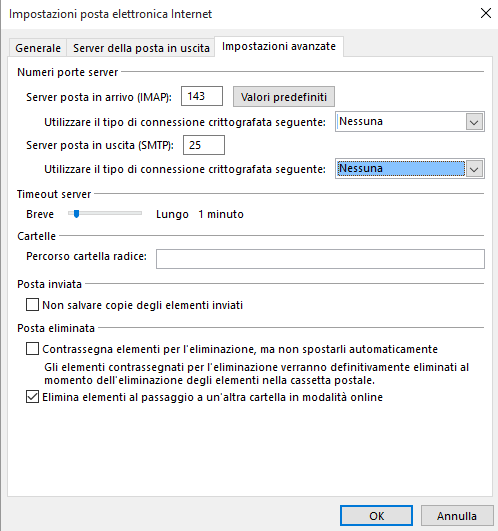This screenshot has width=498, height=531.
Task: Open the SMTP encryption dropdown arrow
Action: coord(474,169)
